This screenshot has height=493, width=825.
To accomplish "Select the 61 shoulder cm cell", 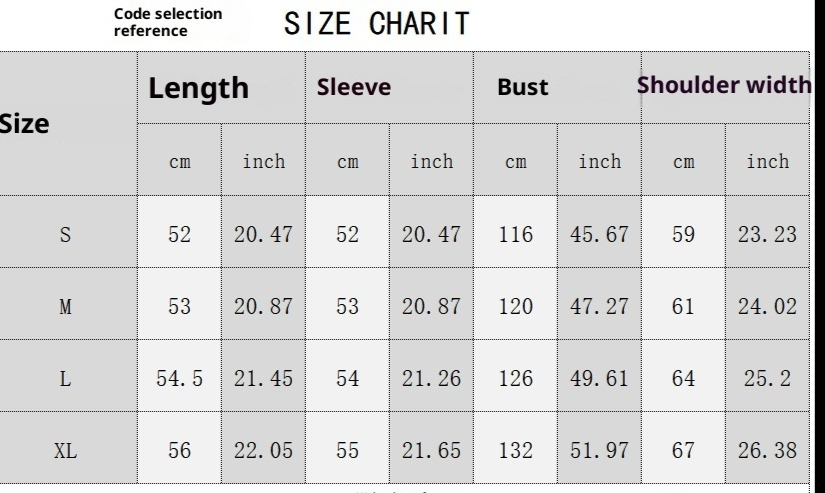I will click(x=683, y=308).
